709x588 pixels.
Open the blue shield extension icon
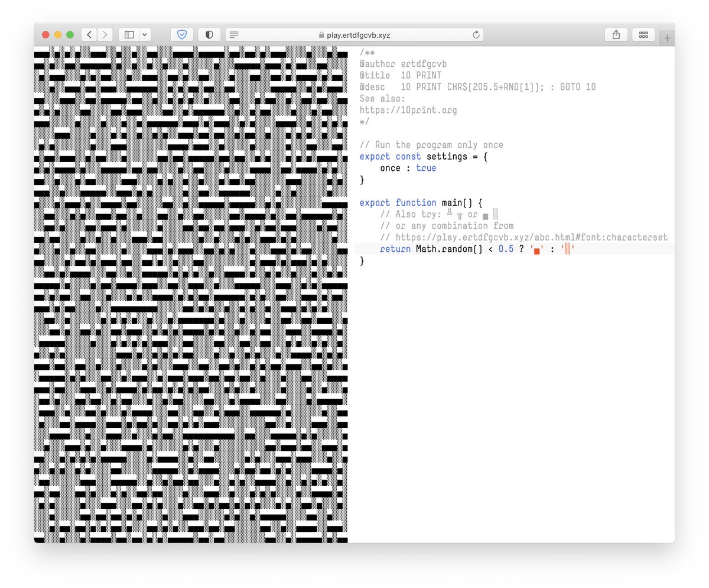[182, 35]
